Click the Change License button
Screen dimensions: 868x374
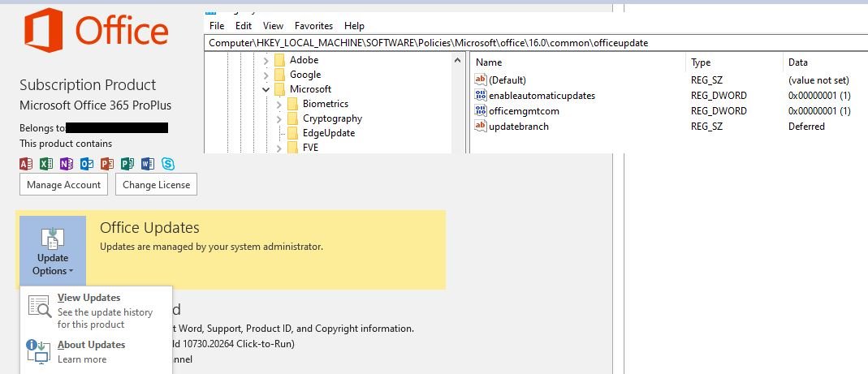[156, 185]
